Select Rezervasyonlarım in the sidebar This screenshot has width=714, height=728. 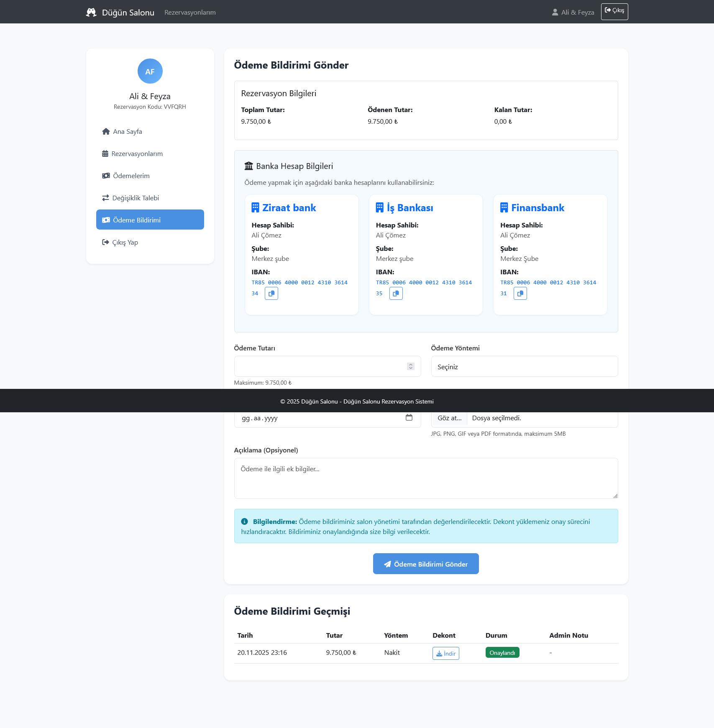click(x=137, y=154)
